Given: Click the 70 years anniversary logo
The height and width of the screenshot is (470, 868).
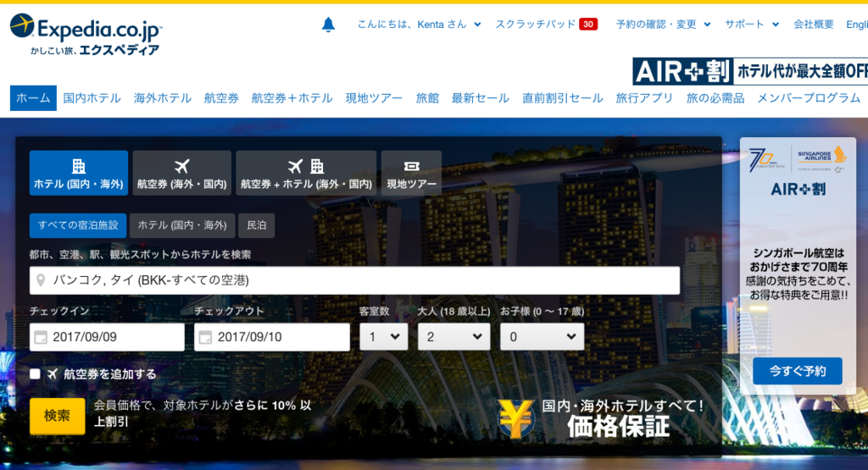Looking at the screenshot, I should pos(767,159).
